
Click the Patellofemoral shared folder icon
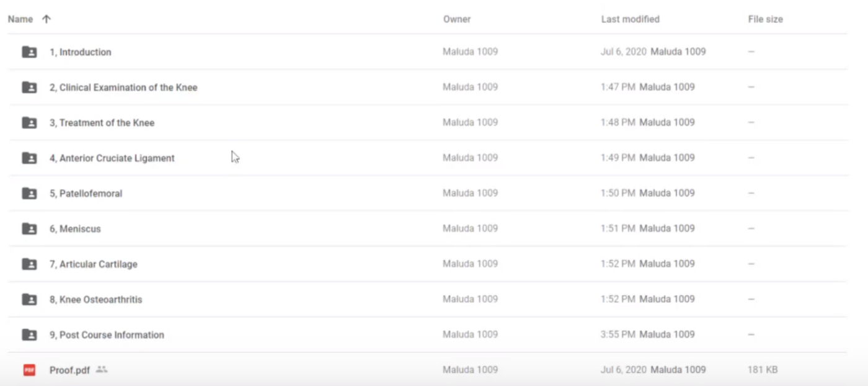(29, 194)
